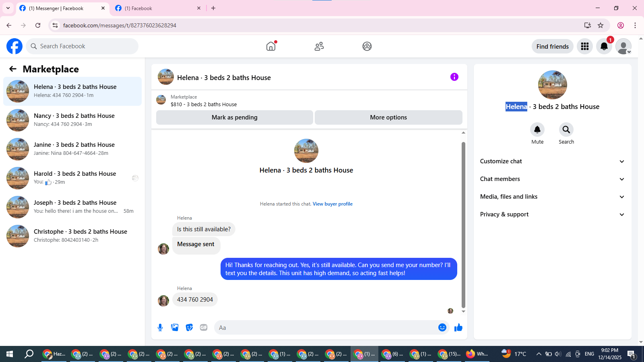Open taskbar clock showing 9:02 PM

point(609,354)
